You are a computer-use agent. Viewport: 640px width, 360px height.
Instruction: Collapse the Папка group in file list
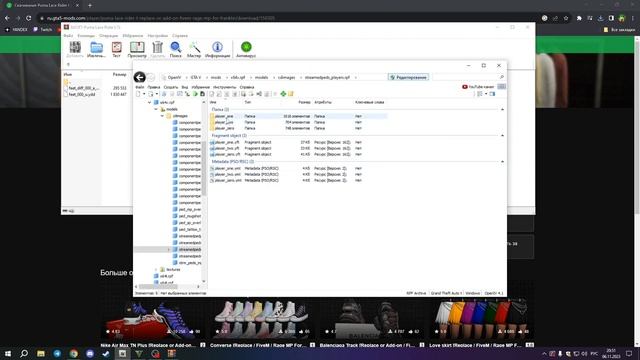(502, 109)
